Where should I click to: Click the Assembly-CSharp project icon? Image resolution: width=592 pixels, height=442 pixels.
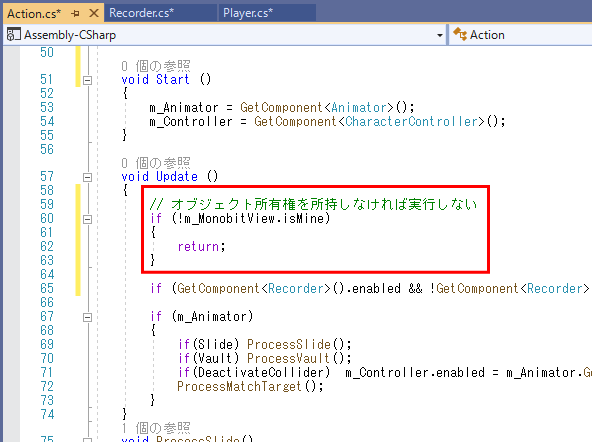coord(14,35)
